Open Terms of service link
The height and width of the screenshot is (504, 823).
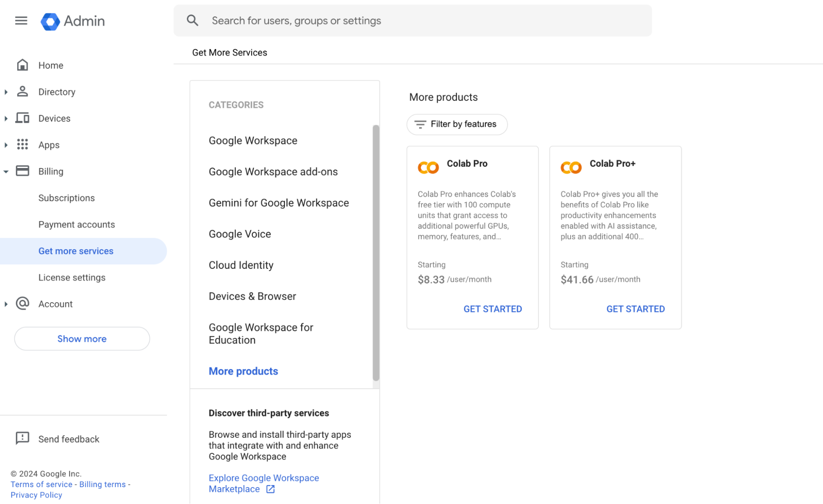point(41,484)
